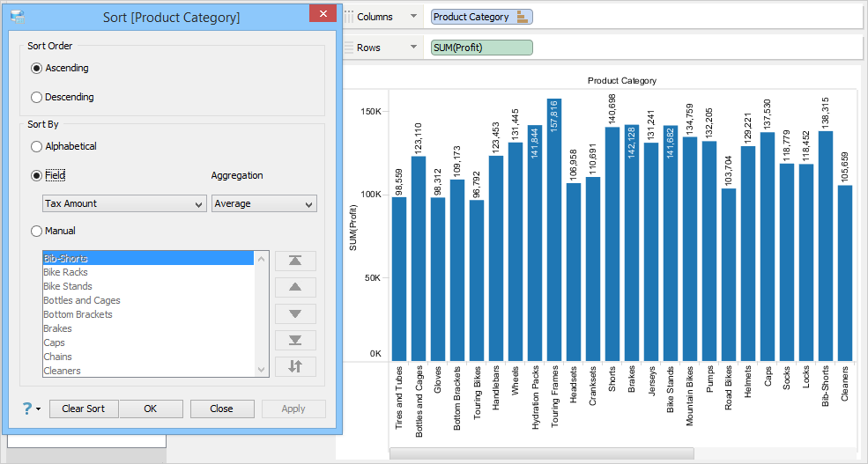
Task: Choose Field sort by option
Action: click(36, 175)
